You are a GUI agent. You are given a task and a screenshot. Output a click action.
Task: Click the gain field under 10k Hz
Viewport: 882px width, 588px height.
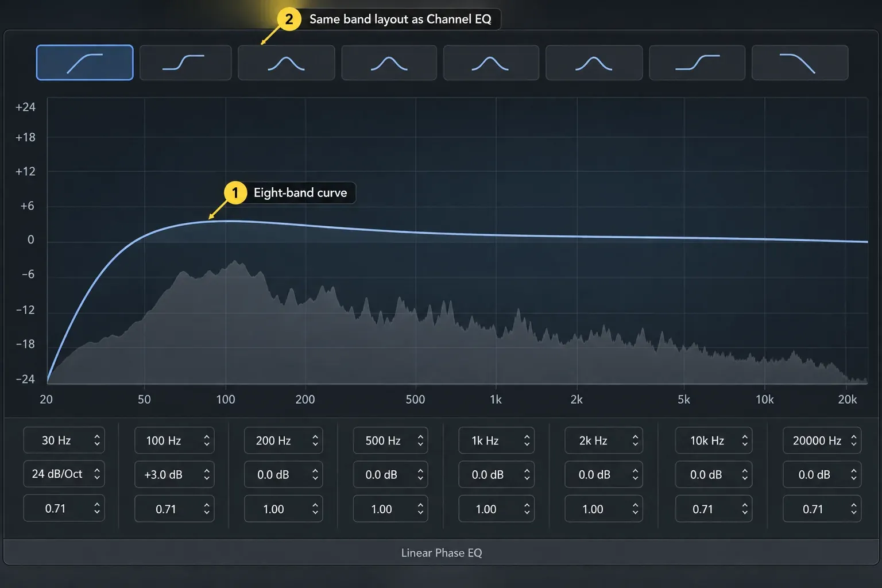coord(714,474)
